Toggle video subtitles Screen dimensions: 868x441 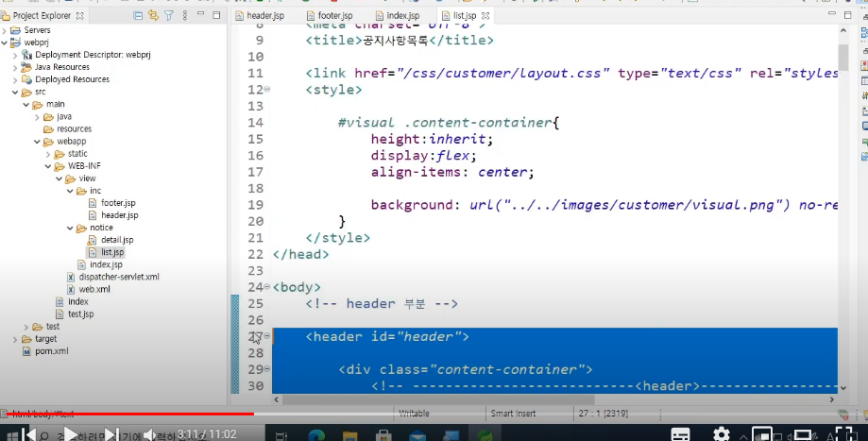click(680, 434)
